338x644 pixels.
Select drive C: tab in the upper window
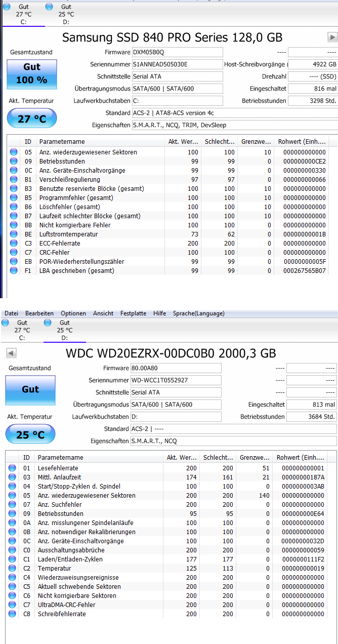[23, 14]
